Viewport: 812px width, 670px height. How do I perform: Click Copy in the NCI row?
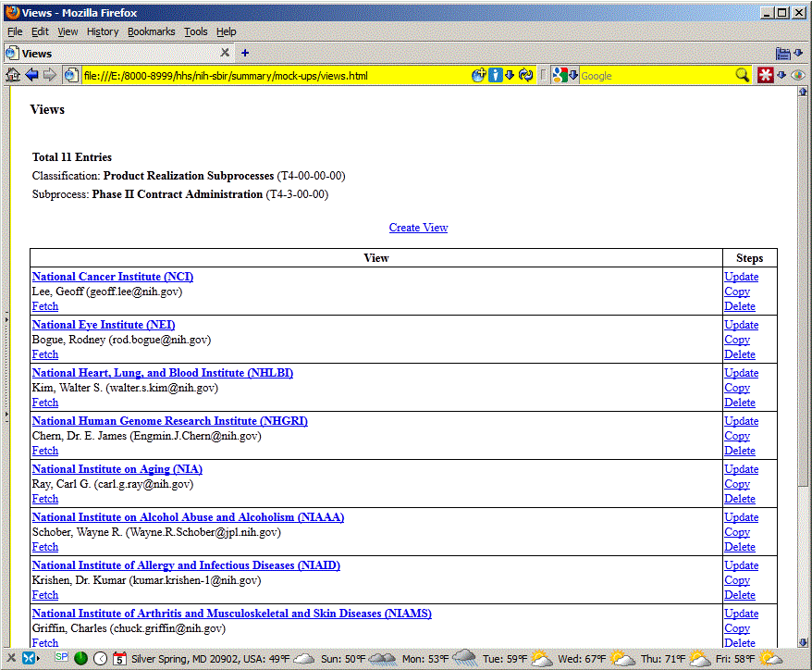click(x=737, y=292)
